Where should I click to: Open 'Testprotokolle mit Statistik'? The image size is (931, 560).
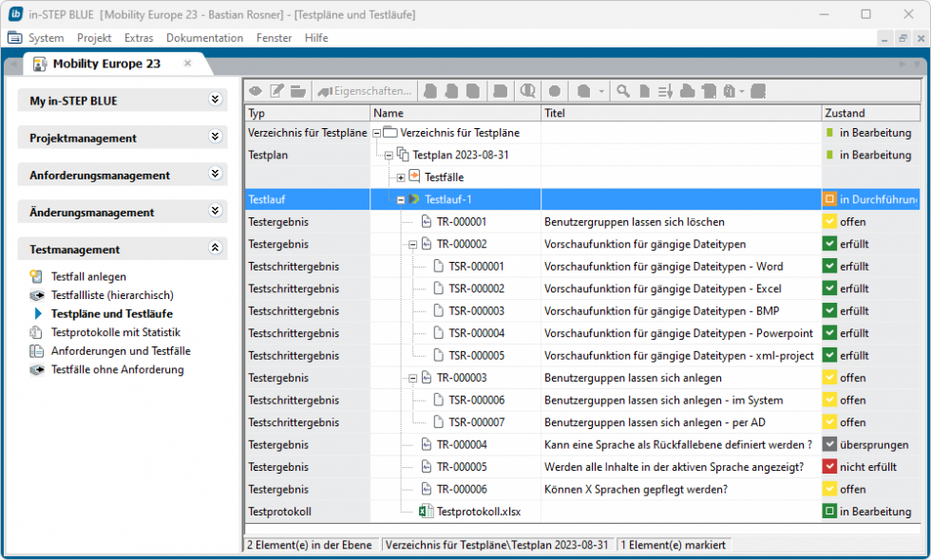(x=108, y=332)
